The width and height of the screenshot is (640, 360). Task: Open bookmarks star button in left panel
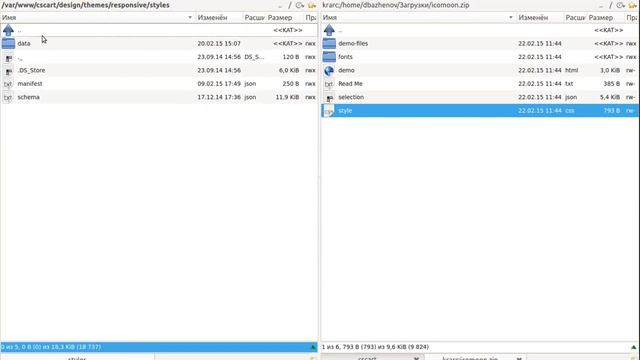[x=312, y=5]
